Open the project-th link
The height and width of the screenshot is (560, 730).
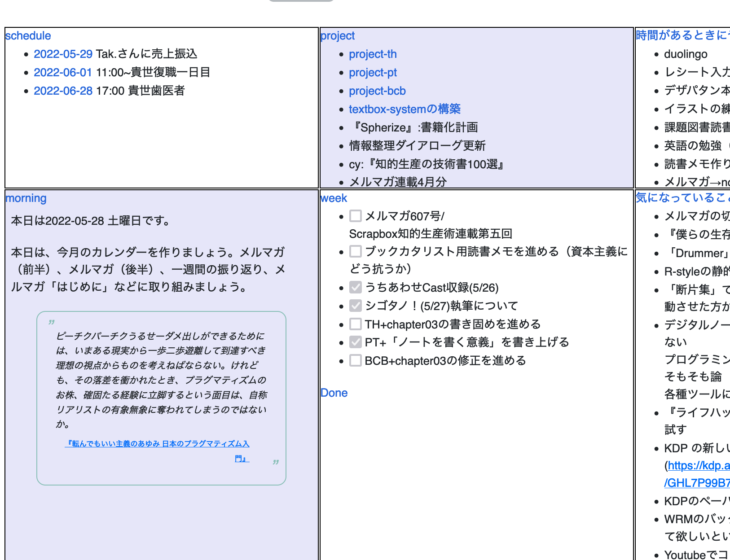(373, 54)
